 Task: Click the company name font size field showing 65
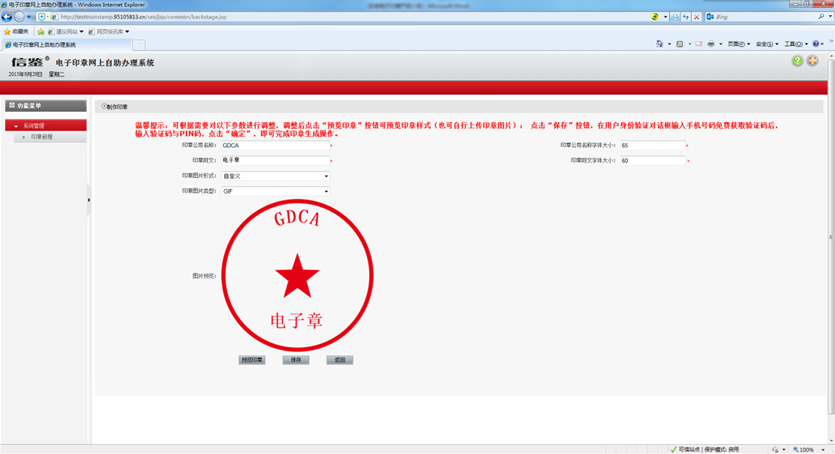(x=652, y=145)
